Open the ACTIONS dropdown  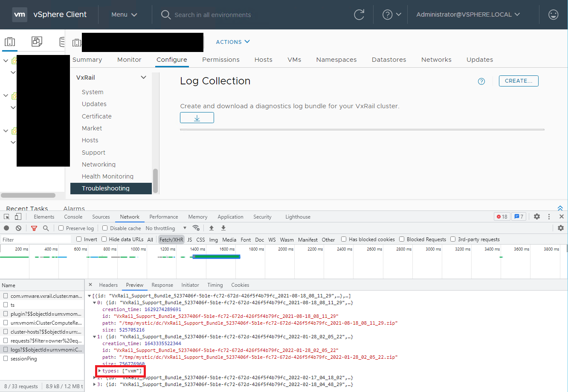click(233, 42)
